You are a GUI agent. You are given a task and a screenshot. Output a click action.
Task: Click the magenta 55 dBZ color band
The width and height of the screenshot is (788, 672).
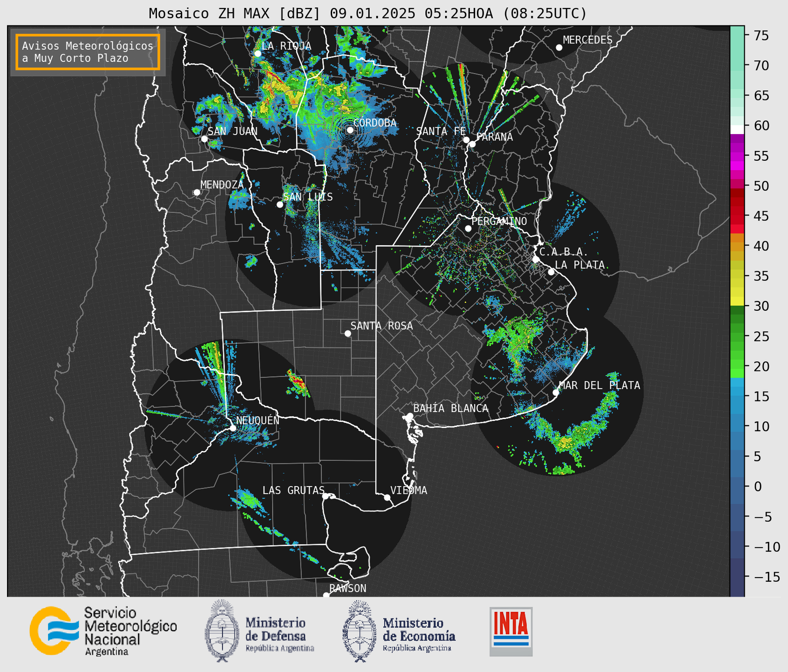pos(737,156)
